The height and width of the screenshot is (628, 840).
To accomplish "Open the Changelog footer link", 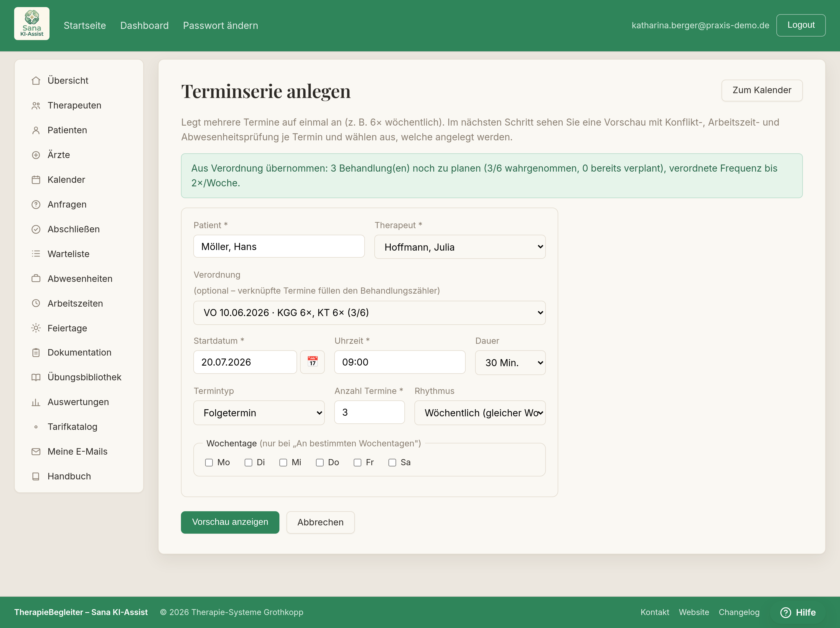I will point(739,612).
